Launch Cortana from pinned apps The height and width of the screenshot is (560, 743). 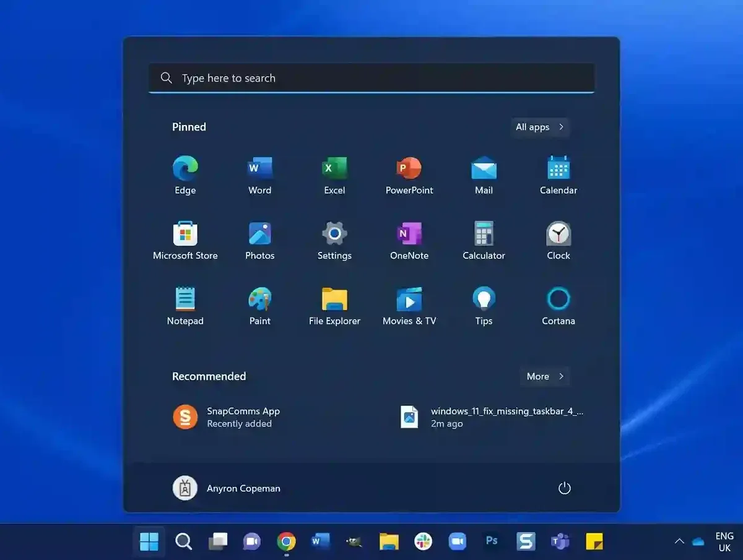tap(558, 306)
